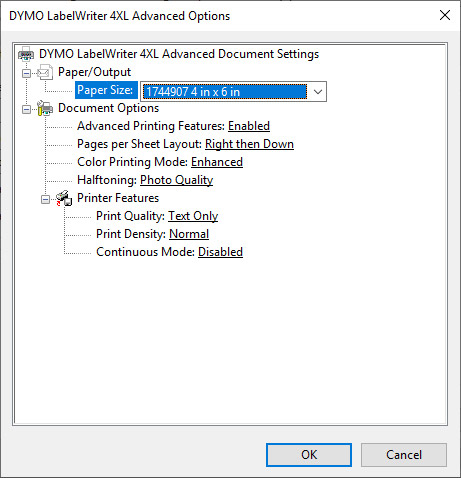Select the Print Quality label
Viewport: 461px width, 478px height.
tap(130, 216)
